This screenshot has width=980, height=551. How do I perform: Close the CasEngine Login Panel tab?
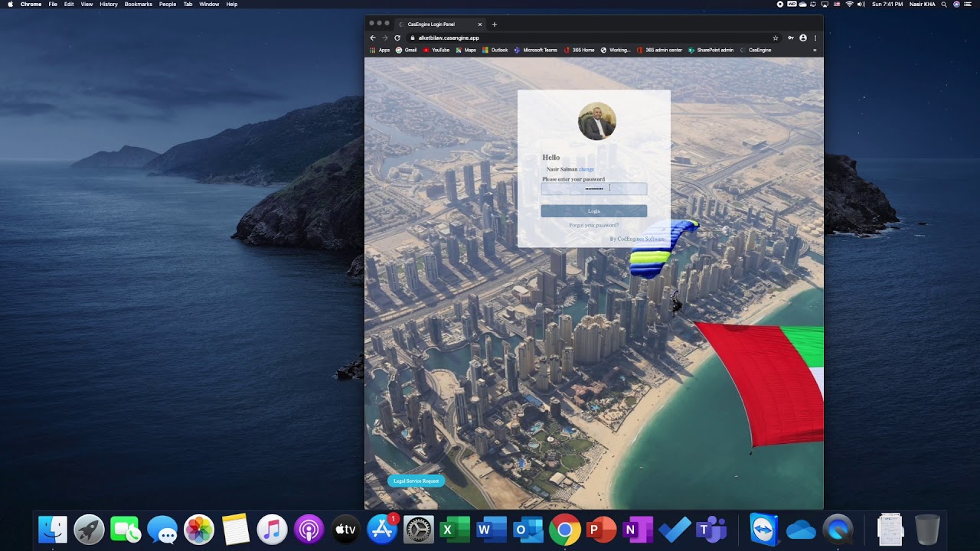coord(480,24)
